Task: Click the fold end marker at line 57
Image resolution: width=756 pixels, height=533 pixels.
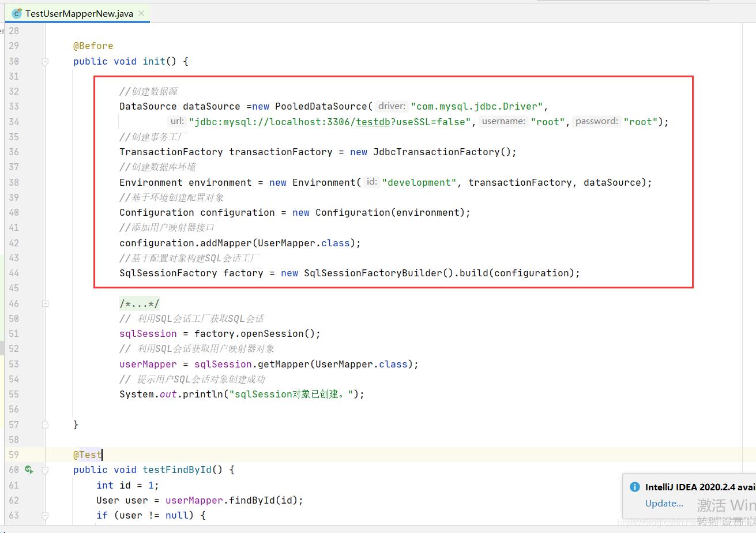Action: (45, 425)
